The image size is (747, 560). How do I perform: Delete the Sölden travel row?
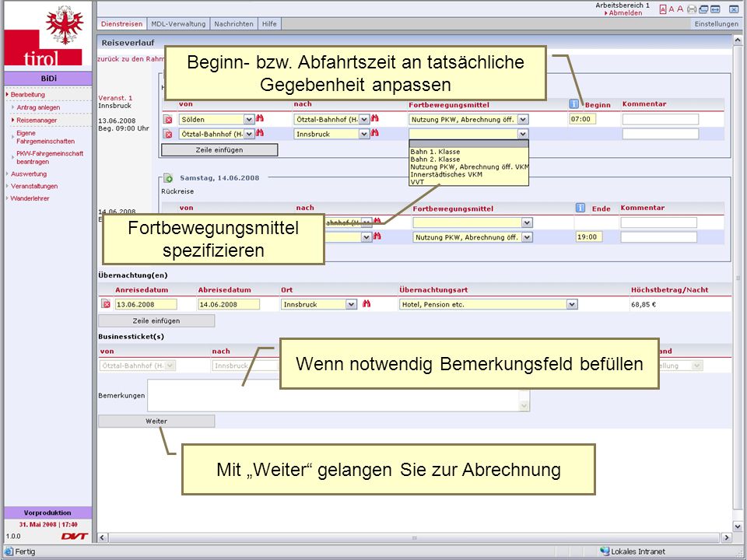click(168, 120)
